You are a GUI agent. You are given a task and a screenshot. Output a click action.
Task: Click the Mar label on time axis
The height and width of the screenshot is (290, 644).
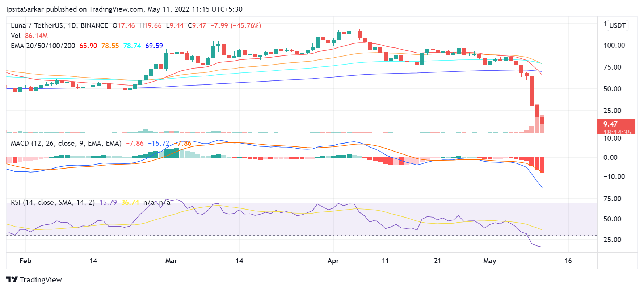[x=171, y=261]
